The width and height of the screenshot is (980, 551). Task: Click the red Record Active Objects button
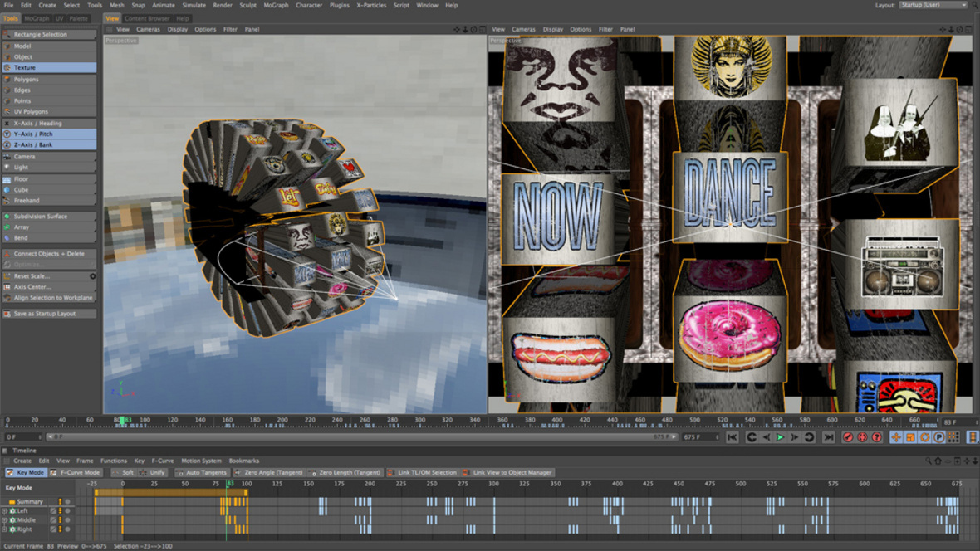point(848,437)
